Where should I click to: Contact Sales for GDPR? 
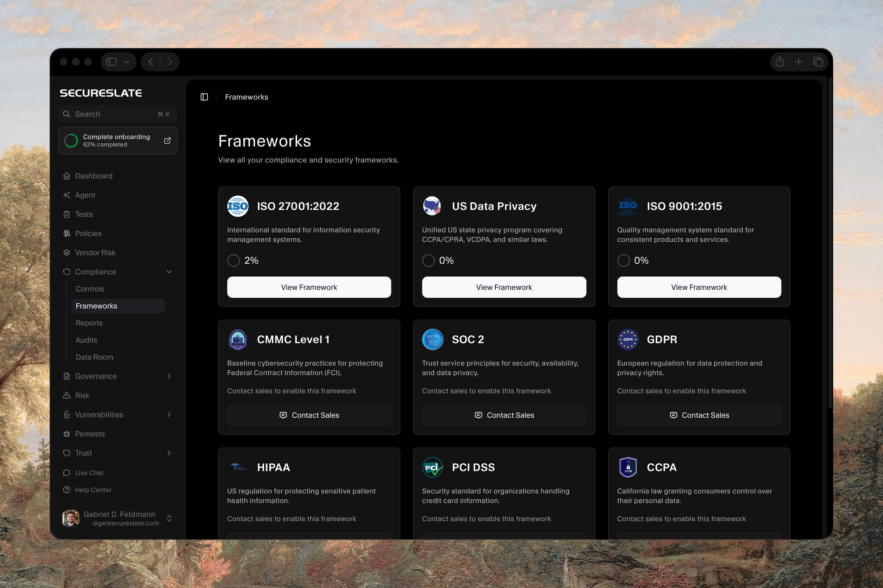coord(699,415)
